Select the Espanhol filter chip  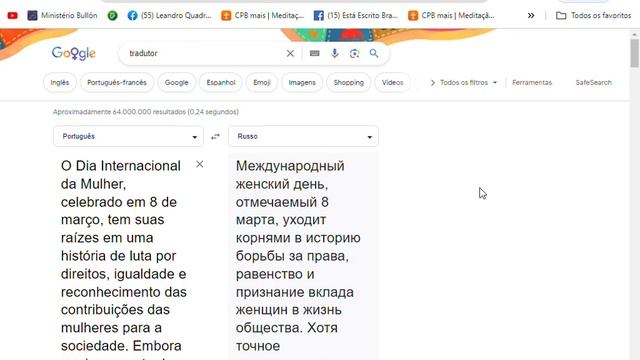(x=221, y=82)
